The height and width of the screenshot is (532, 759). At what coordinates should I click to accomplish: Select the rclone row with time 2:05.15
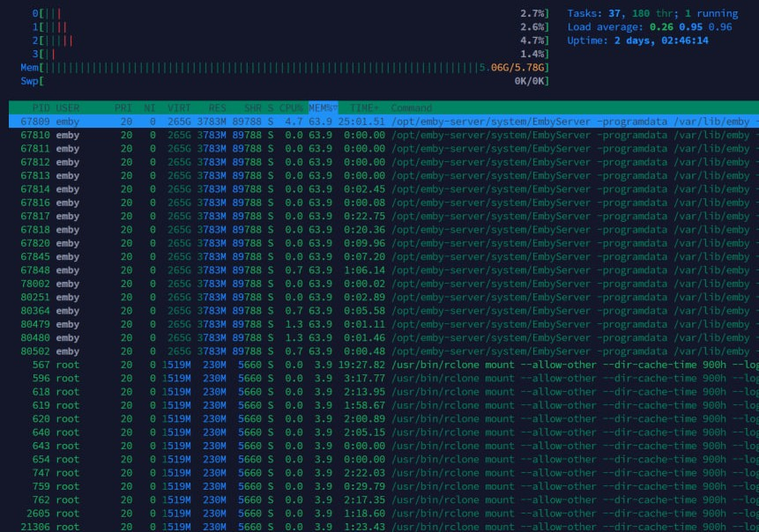click(x=383, y=432)
